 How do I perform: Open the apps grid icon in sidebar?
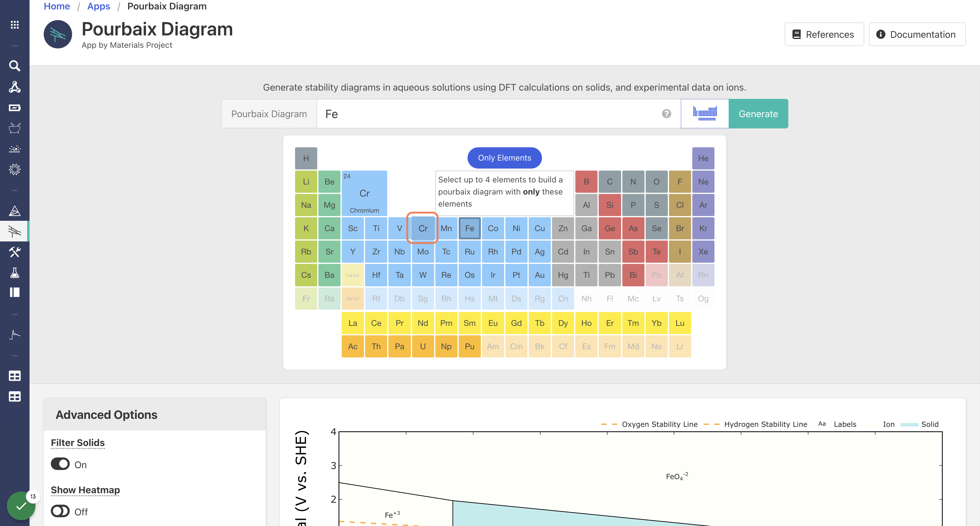point(14,25)
